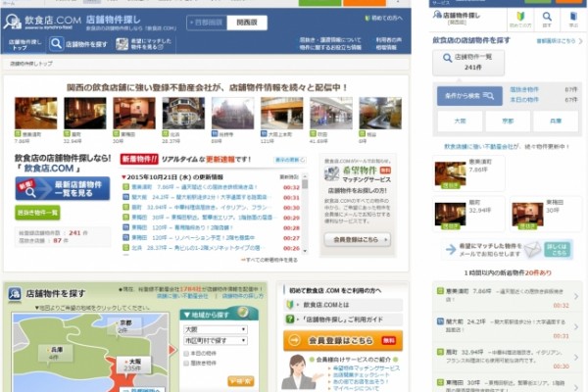Click the 京都 2件 label on the map
588x392 pixels.
click(123, 326)
